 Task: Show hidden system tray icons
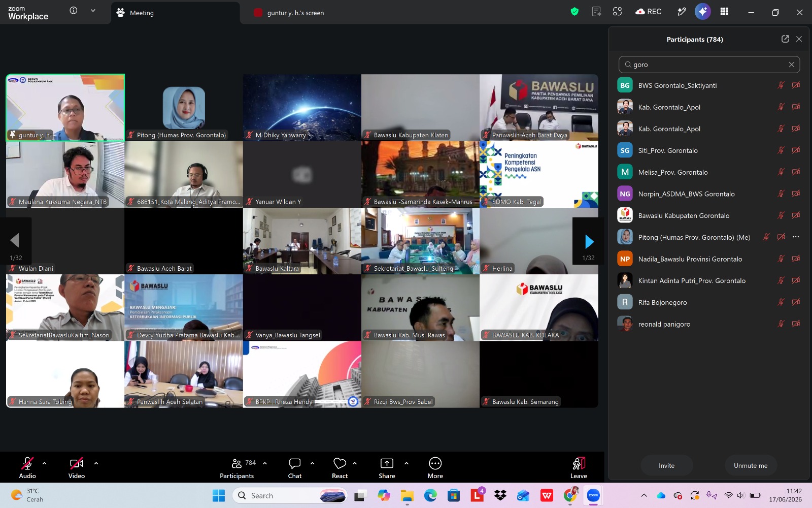click(644, 495)
